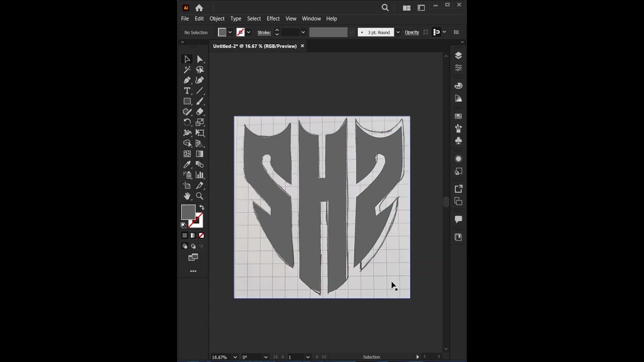Image resolution: width=644 pixels, height=362 pixels.
Task: Pick the Magic Wand tool
Action: 187,70
